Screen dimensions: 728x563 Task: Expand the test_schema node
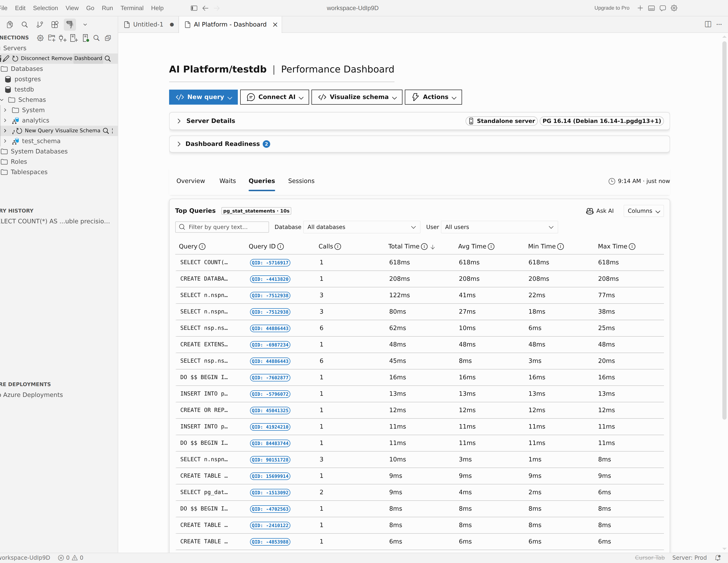click(5, 141)
